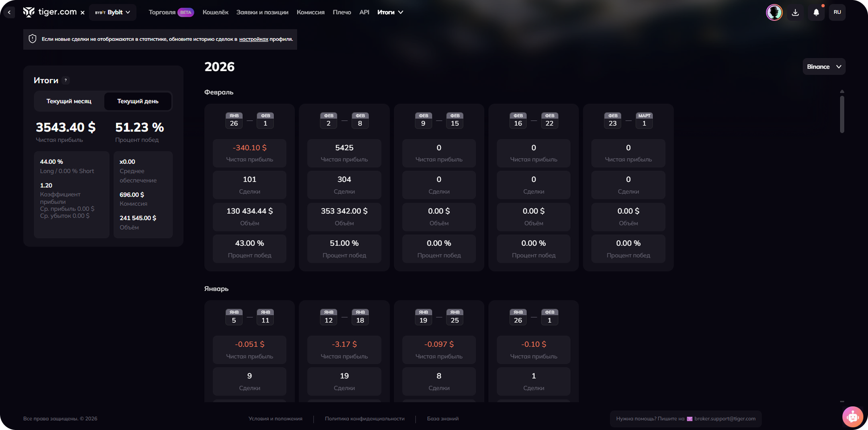Switch to Текущий месяц view
The width and height of the screenshot is (868, 430).
pyautogui.click(x=69, y=101)
